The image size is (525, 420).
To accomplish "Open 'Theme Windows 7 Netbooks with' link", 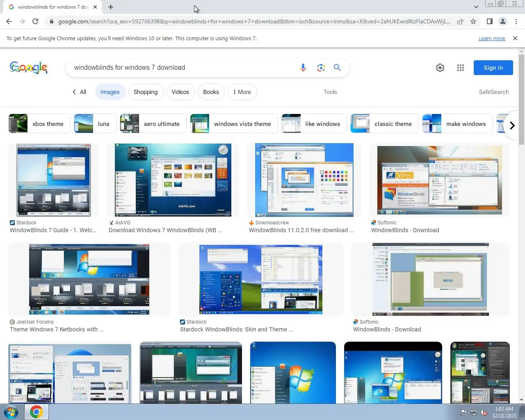I will tap(57, 329).
